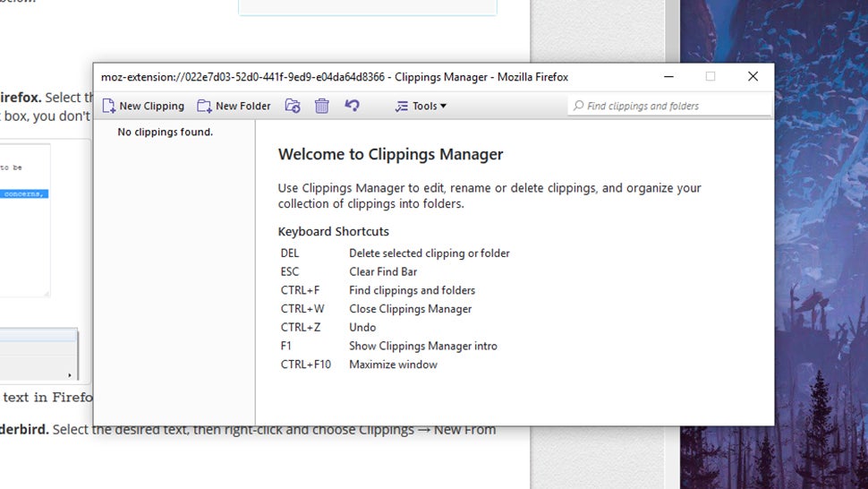Viewport: 868px width, 489px height.
Task: Click the F1 shortcut label
Action: (285, 346)
